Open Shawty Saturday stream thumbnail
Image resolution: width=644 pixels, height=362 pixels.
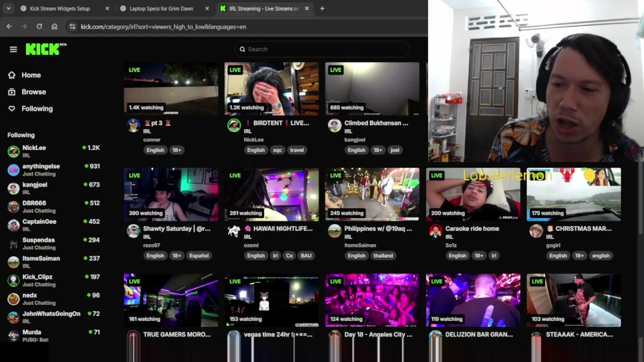coord(171,194)
